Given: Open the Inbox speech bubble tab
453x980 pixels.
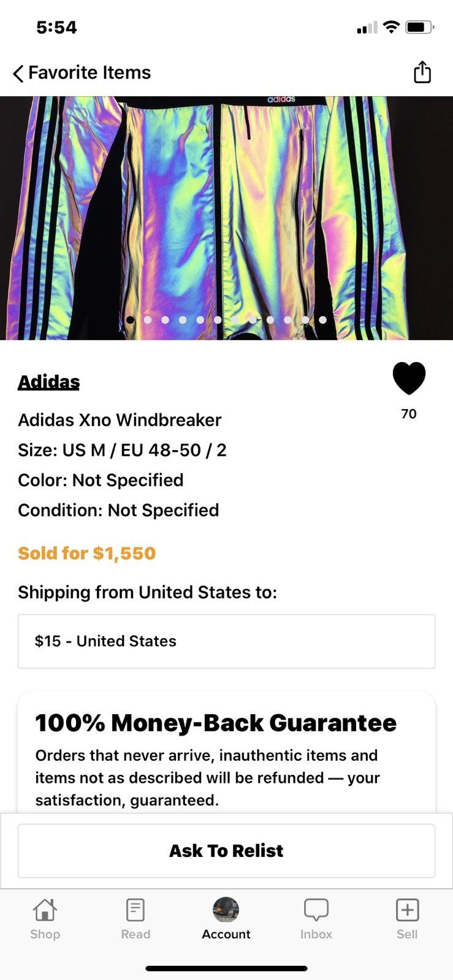Looking at the screenshot, I should coord(316,918).
